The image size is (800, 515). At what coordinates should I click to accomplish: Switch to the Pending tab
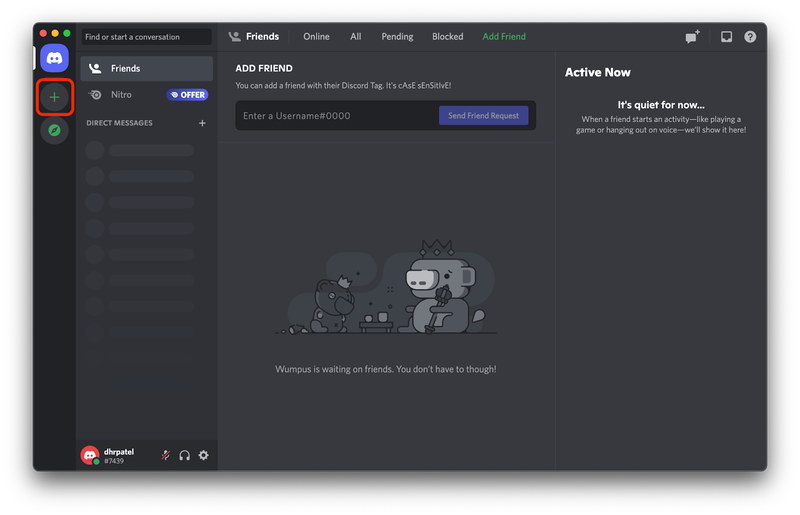point(397,37)
